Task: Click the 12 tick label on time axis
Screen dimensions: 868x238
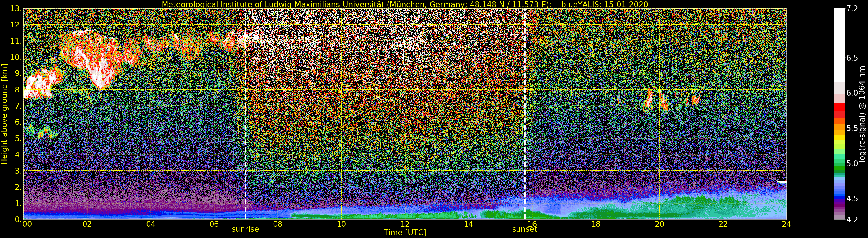Action: 405,224
